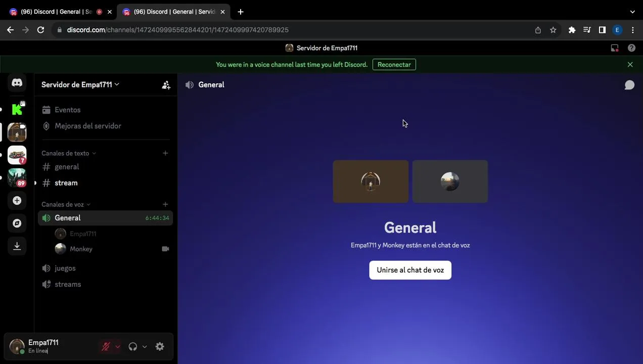
Task: Open the server name dropdown menu
Action: [80, 84]
